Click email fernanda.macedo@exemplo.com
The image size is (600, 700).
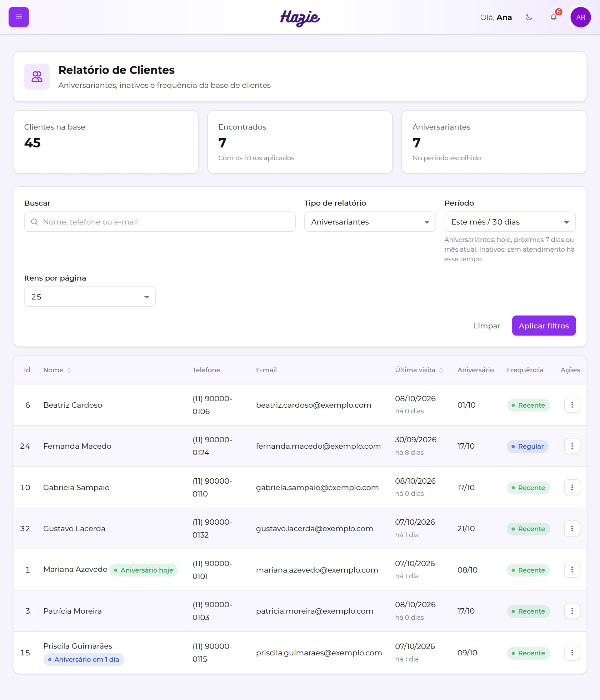[318, 446]
